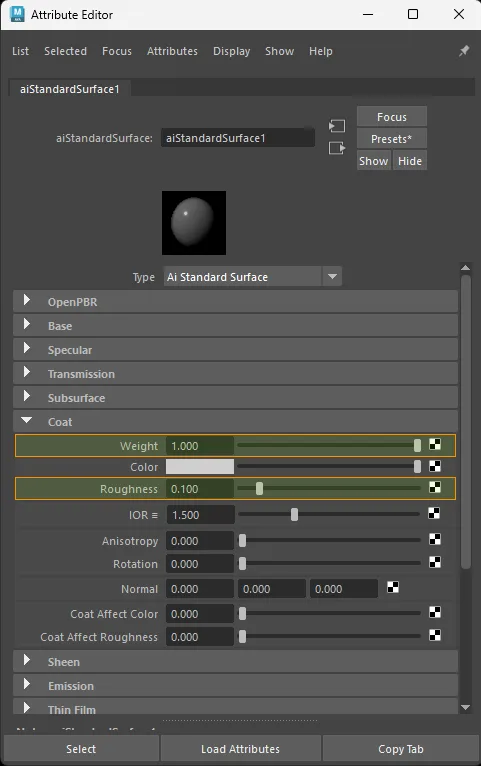Viewport: 481px width, 766px height.
Task: Click the Coat Color slider handle
Action: click(418, 467)
